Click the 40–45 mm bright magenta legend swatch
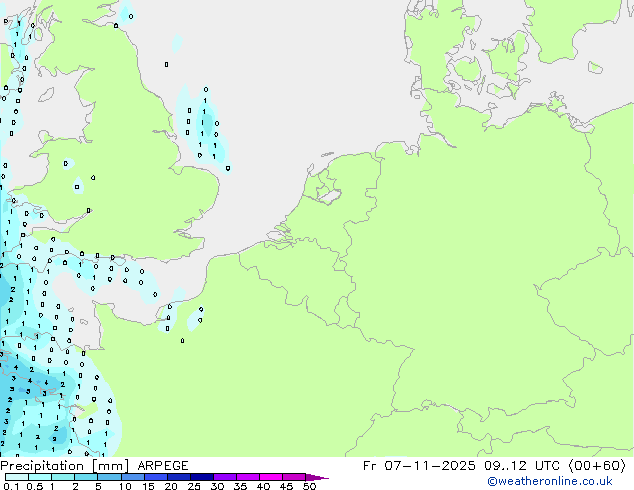634x490 pixels. [271, 477]
